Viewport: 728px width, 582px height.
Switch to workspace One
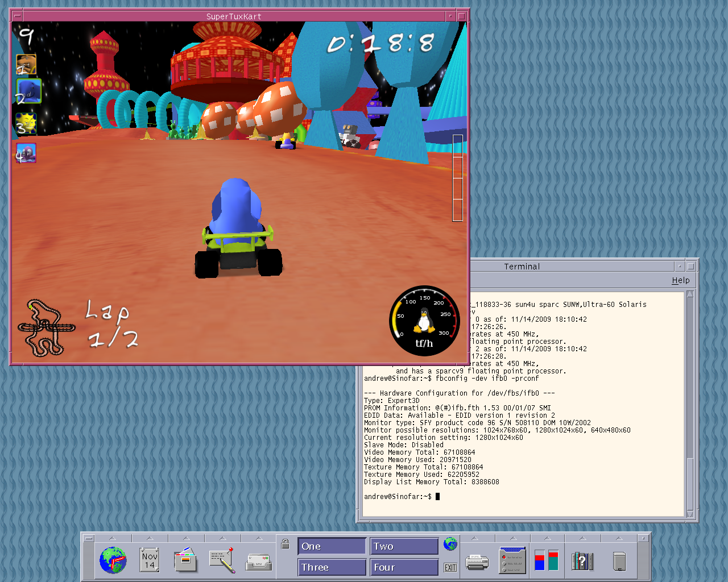(x=332, y=546)
